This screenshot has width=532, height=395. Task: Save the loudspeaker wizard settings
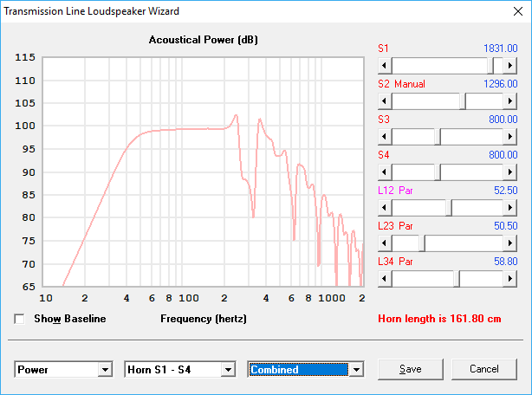411,369
